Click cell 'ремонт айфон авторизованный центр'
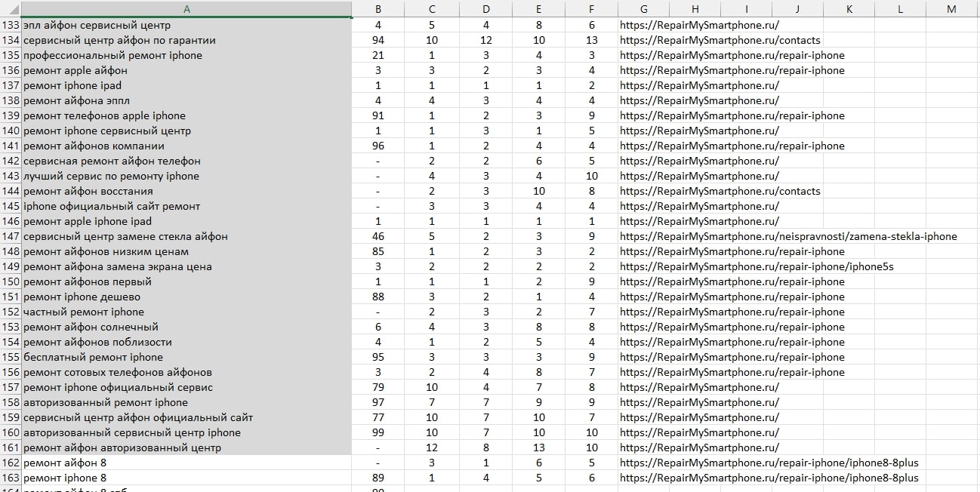The height and width of the screenshot is (492, 980). (186, 447)
